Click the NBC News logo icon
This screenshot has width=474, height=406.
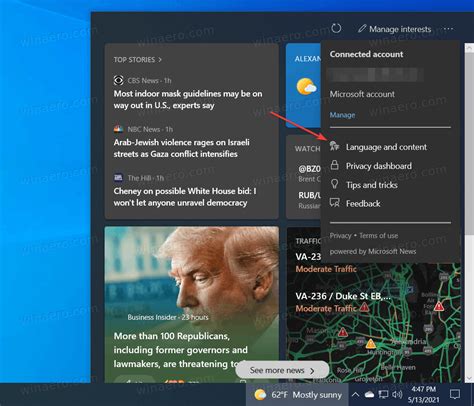click(x=118, y=129)
